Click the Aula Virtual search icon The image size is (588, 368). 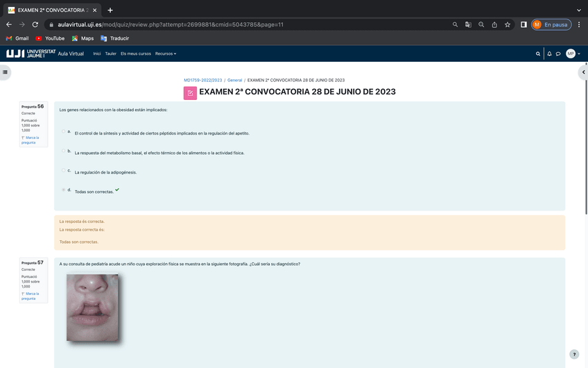[x=538, y=53]
